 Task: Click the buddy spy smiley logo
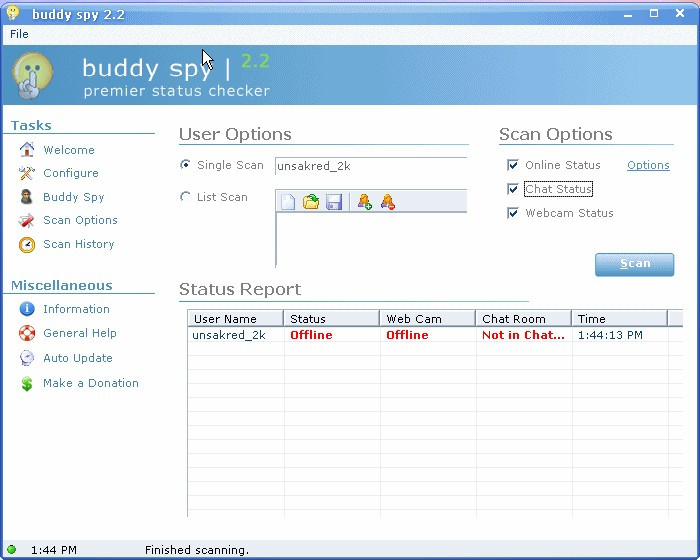click(32, 75)
